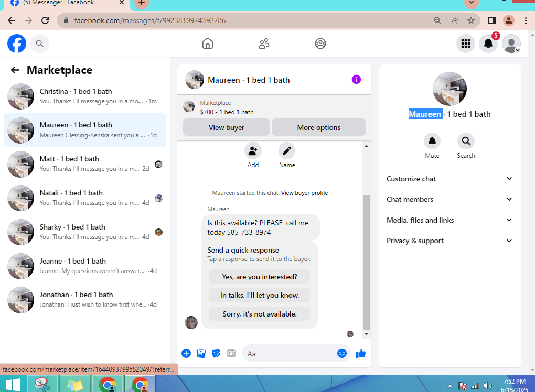Viewport: 535px width, 392px height.
Task: Open the Friends icon in top navigation
Action: pos(264,43)
